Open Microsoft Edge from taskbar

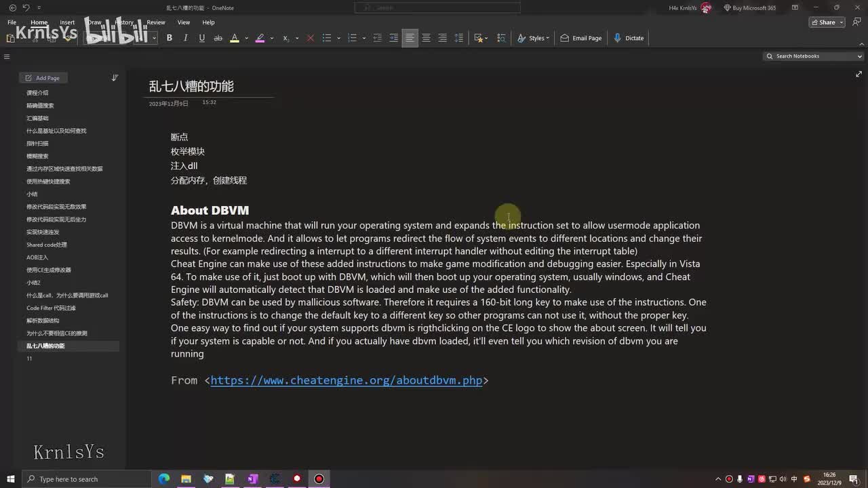tap(164, 479)
